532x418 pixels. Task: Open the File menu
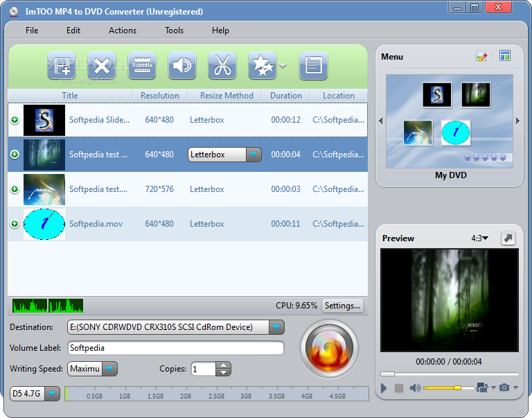coord(32,31)
